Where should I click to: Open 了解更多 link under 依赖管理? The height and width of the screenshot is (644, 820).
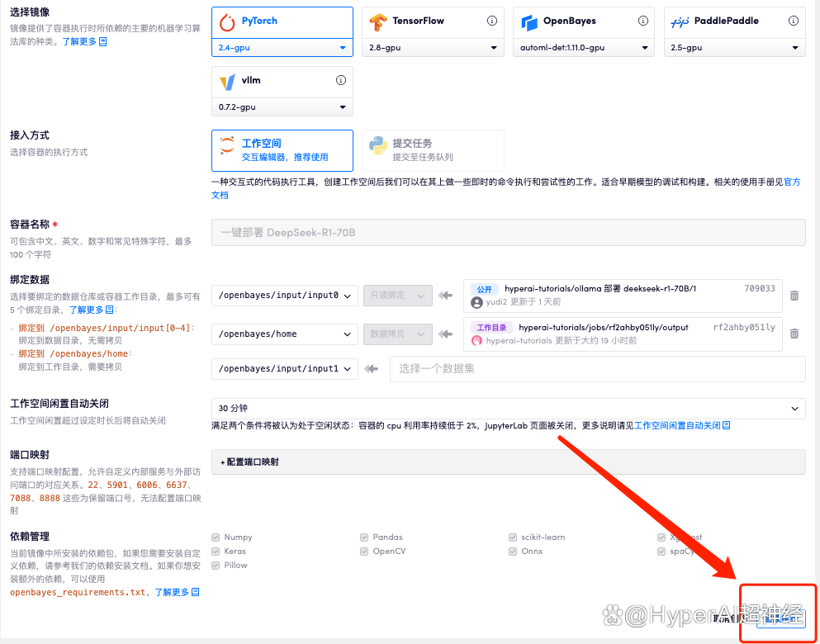(x=172, y=592)
